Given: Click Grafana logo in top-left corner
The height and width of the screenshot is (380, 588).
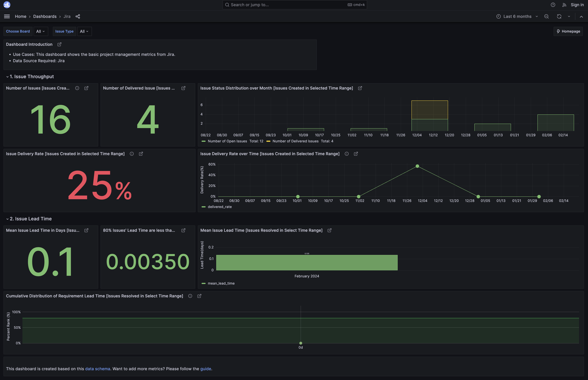Looking at the screenshot, I should click(x=7, y=5).
